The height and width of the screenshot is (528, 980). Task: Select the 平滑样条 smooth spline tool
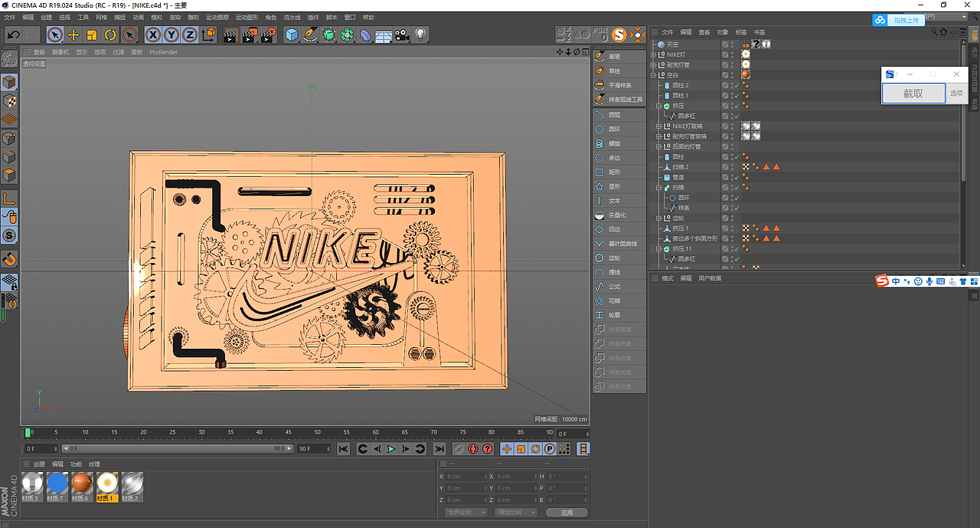pos(619,85)
